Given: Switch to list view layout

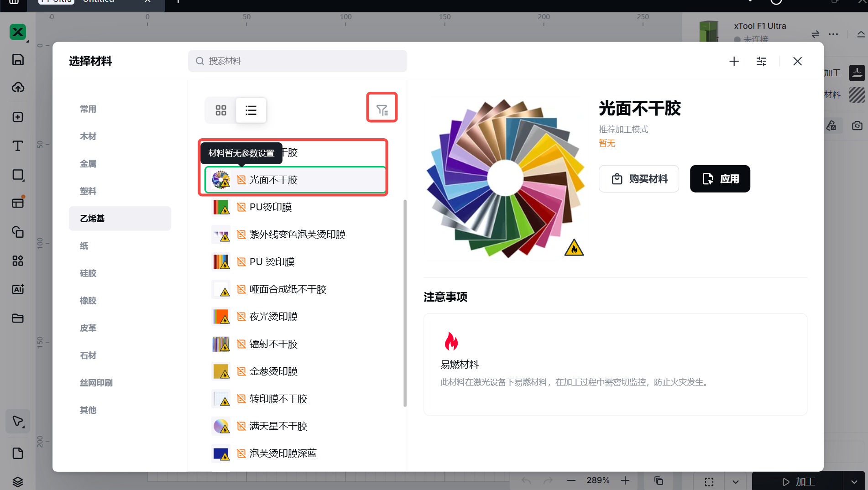Looking at the screenshot, I should point(251,110).
